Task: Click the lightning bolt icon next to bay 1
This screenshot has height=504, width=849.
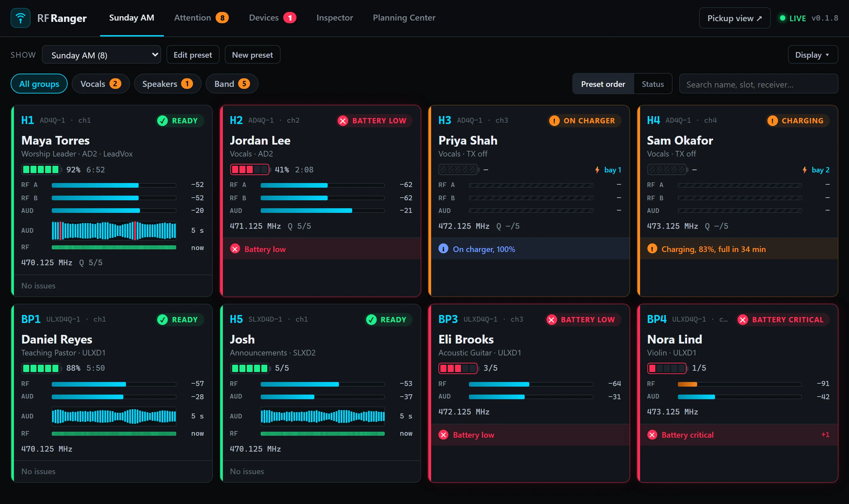Action: coord(597,170)
